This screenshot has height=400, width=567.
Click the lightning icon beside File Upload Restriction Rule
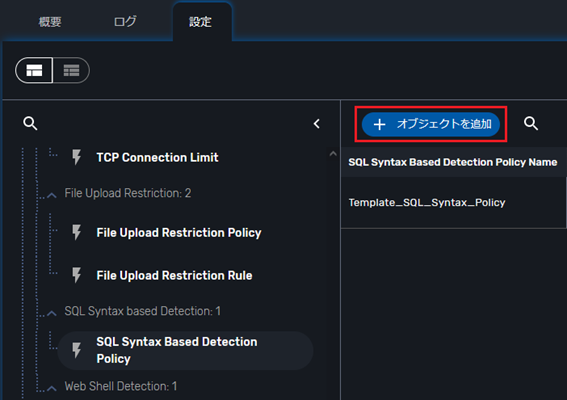tap(76, 275)
